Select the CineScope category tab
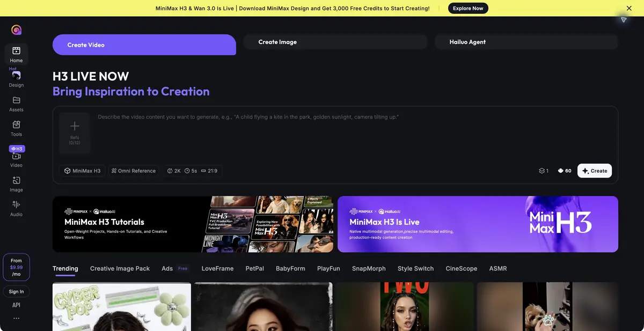Screen dimensions: 644x331 pyautogui.click(x=461, y=268)
